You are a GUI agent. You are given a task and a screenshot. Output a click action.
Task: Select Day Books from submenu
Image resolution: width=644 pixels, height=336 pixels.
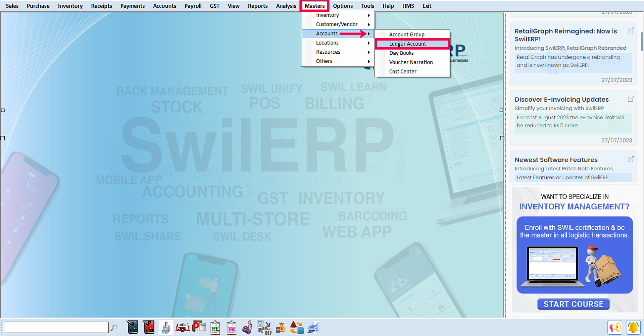(412, 53)
